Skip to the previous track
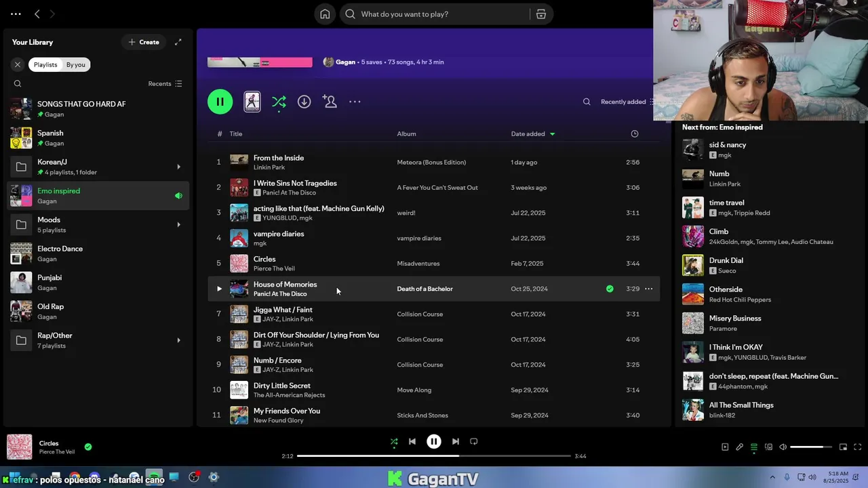 click(412, 441)
